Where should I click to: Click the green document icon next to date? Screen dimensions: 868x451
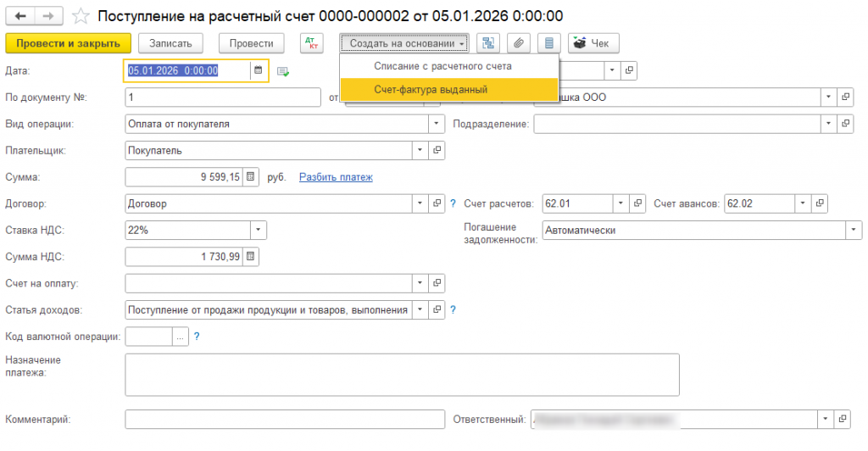[283, 71]
